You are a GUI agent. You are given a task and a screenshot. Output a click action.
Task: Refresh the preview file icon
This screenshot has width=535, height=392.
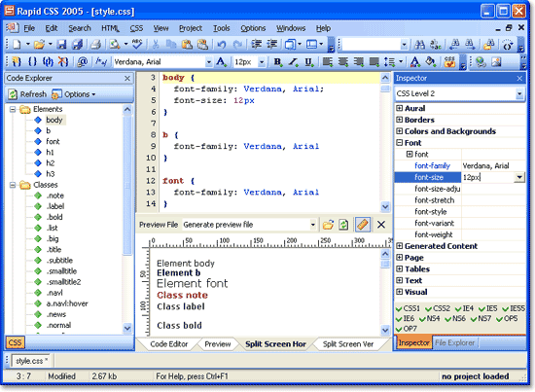(343, 225)
